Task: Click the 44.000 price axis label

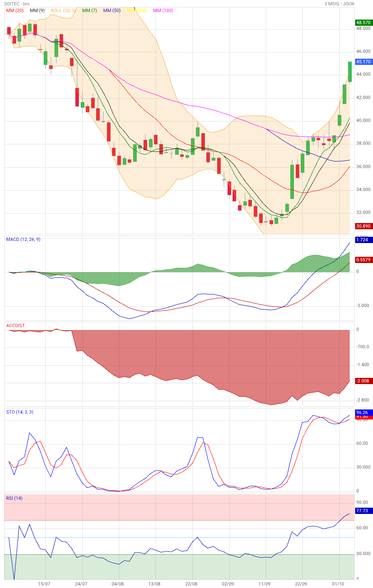Action: 363,74
